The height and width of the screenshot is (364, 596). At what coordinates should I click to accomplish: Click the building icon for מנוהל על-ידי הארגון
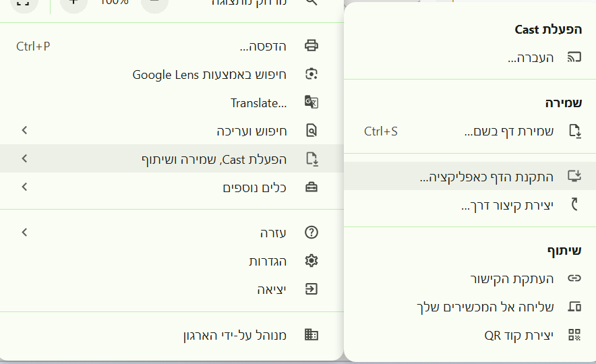pyautogui.click(x=311, y=335)
